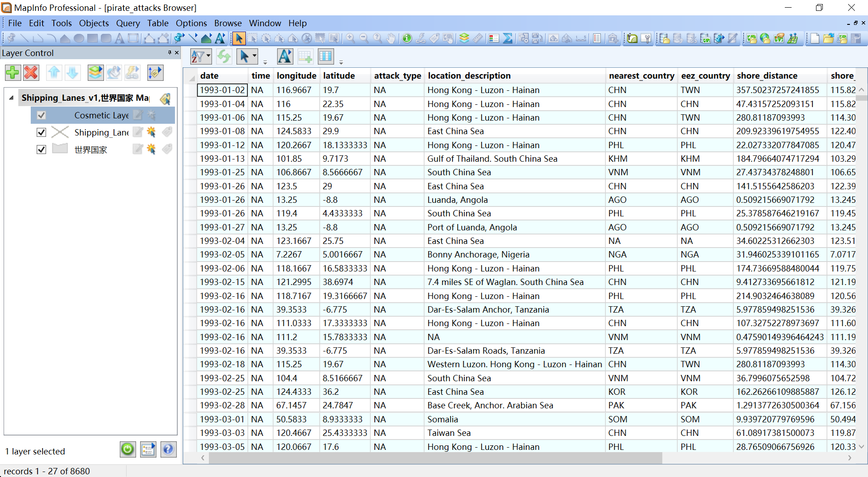This screenshot has width=868, height=477.
Task: Click the Radius Select tool
Action: click(266, 38)
